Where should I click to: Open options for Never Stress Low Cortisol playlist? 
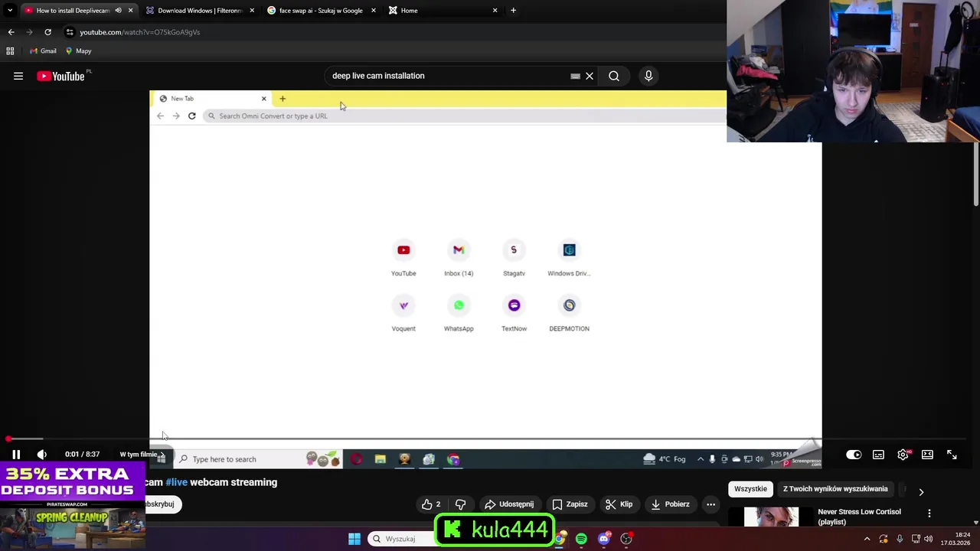point(929,514)
